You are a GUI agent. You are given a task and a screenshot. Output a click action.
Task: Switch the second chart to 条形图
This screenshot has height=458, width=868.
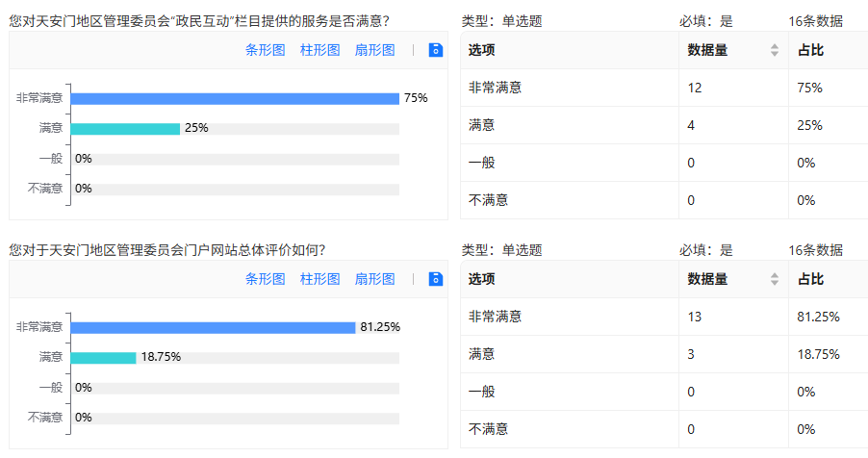tap(266, 279)
